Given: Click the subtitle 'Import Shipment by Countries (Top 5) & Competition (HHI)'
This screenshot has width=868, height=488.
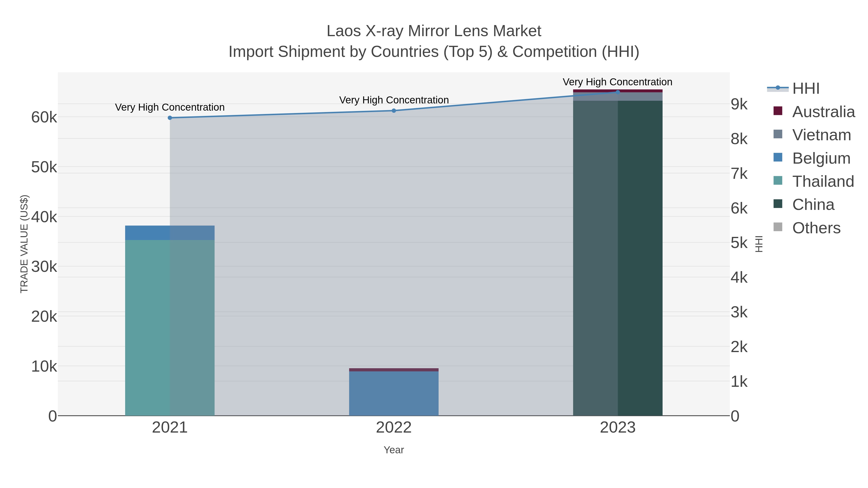Looking at the screenshot, I should tap(434, 52).
